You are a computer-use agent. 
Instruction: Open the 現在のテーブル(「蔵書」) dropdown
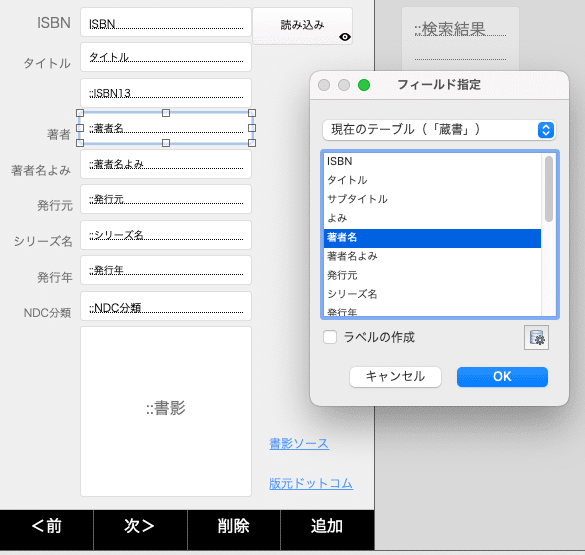tap(439, 130)
